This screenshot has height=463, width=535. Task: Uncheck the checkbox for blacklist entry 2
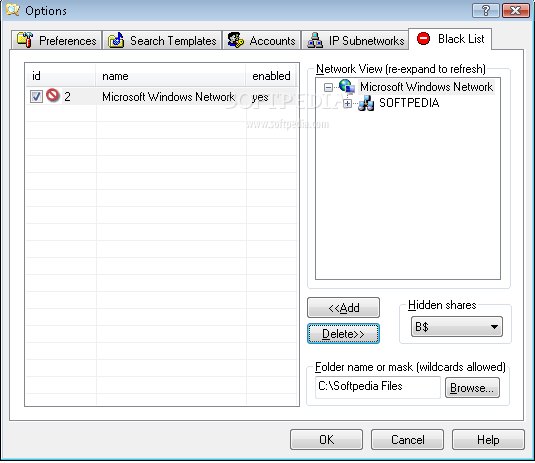click(x=36, y=97)
